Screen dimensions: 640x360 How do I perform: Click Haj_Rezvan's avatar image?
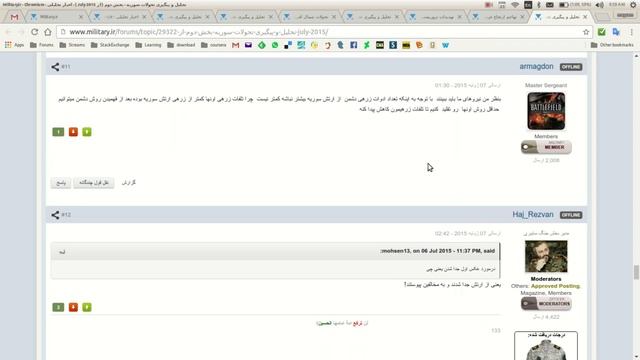(x=546, y=256)
